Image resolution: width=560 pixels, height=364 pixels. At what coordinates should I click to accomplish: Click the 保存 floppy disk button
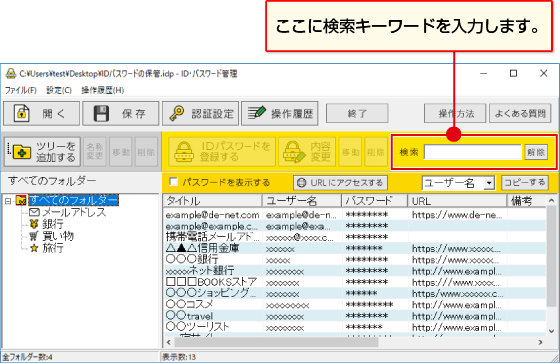click(x=121, y=114)
